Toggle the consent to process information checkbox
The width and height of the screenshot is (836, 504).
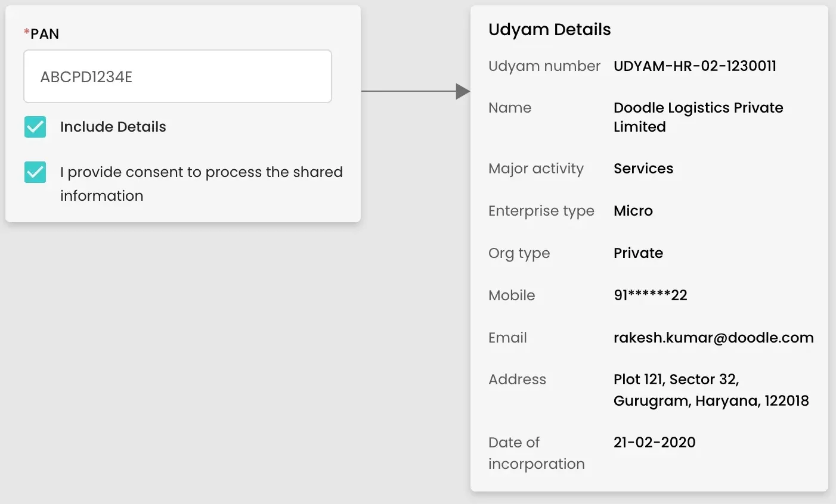[x=35, y=172]
